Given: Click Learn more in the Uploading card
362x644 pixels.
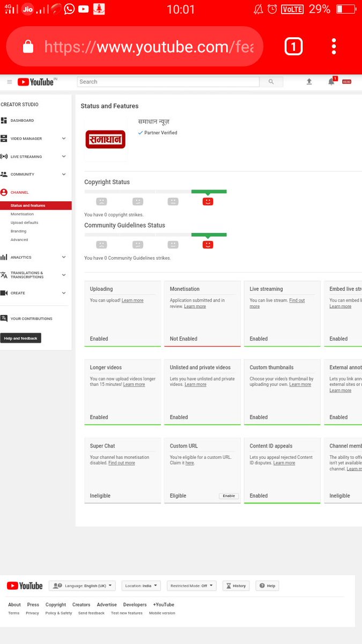Looking at the screenshot, I should (132, 301).
